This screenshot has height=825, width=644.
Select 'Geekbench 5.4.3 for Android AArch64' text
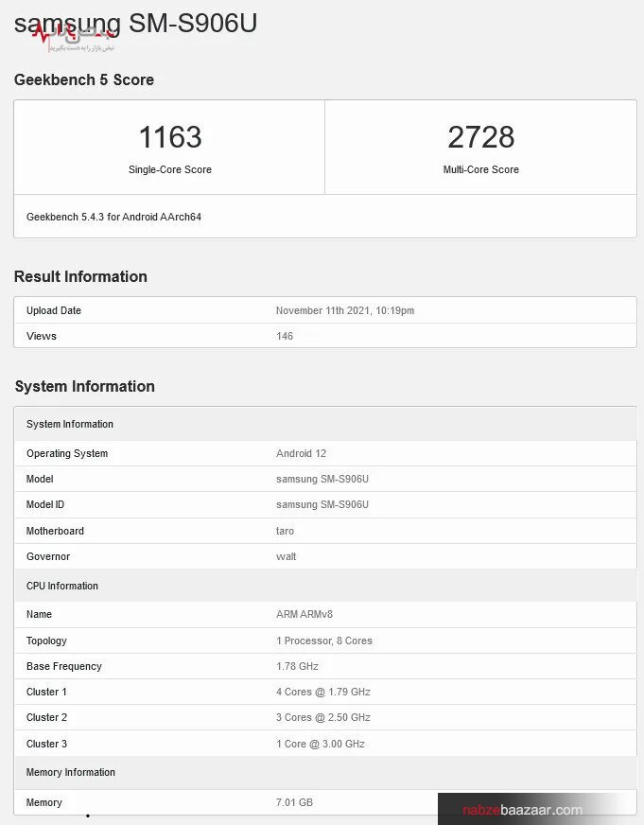tap(113, 217)
